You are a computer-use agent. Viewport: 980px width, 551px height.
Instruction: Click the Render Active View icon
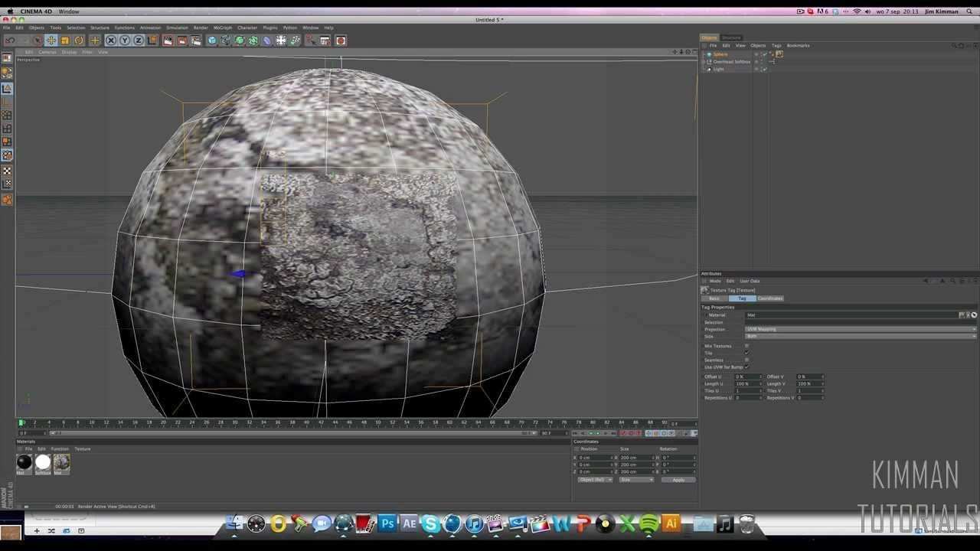[x=168, y=41]
